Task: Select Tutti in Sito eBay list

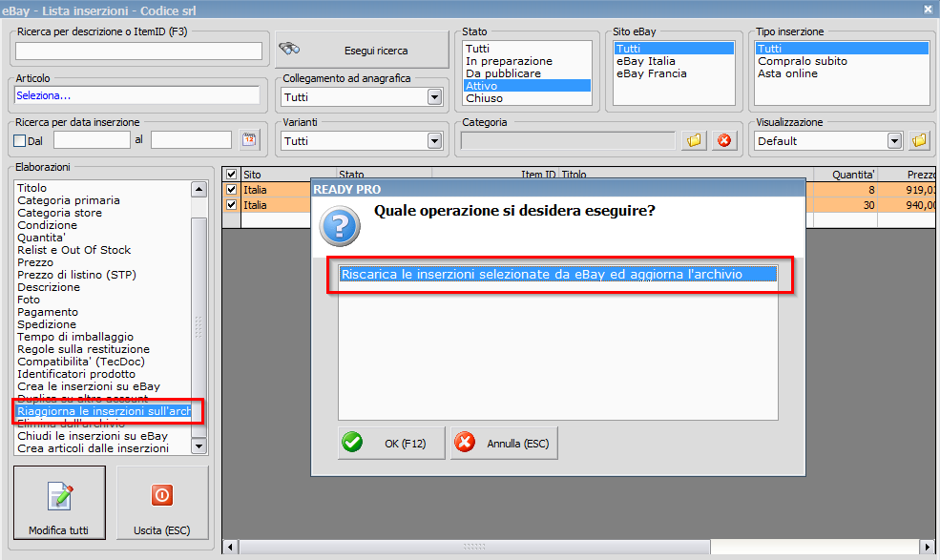Action: [674, 49]
